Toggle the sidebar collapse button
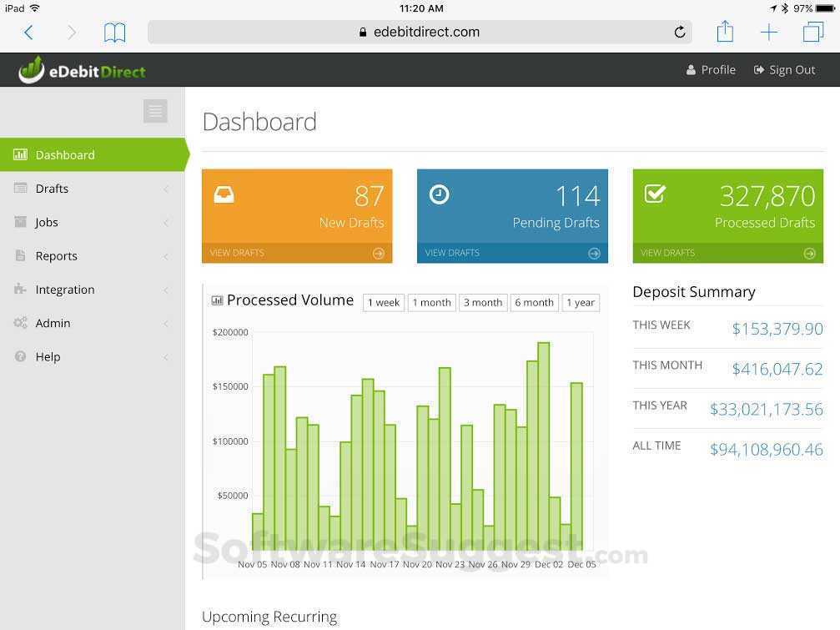Viewport: 840px width, 630px height. tap(155, 110)
